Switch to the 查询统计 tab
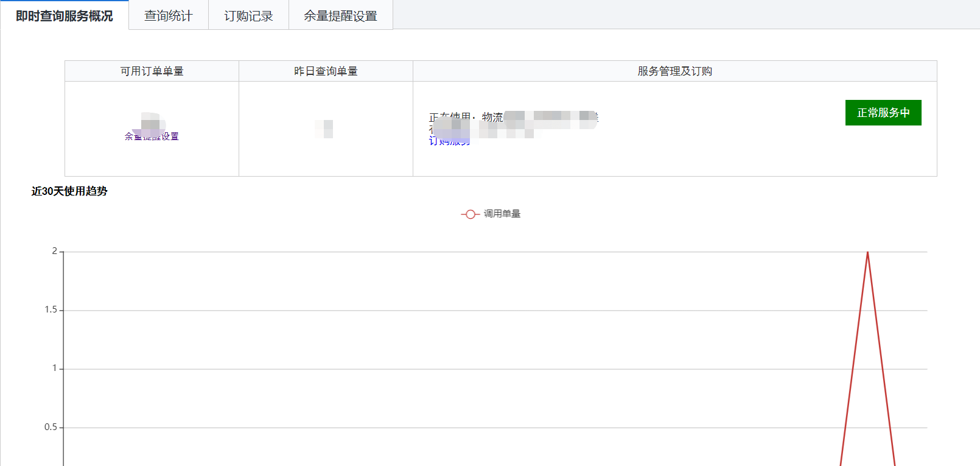 click(x=169, y=16)
